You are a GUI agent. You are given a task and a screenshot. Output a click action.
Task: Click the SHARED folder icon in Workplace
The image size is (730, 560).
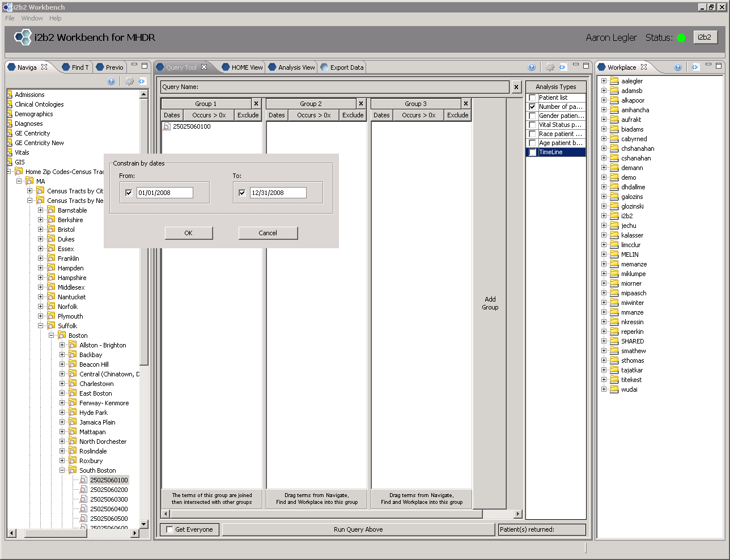pyautogui.click(x=614, y=341)
